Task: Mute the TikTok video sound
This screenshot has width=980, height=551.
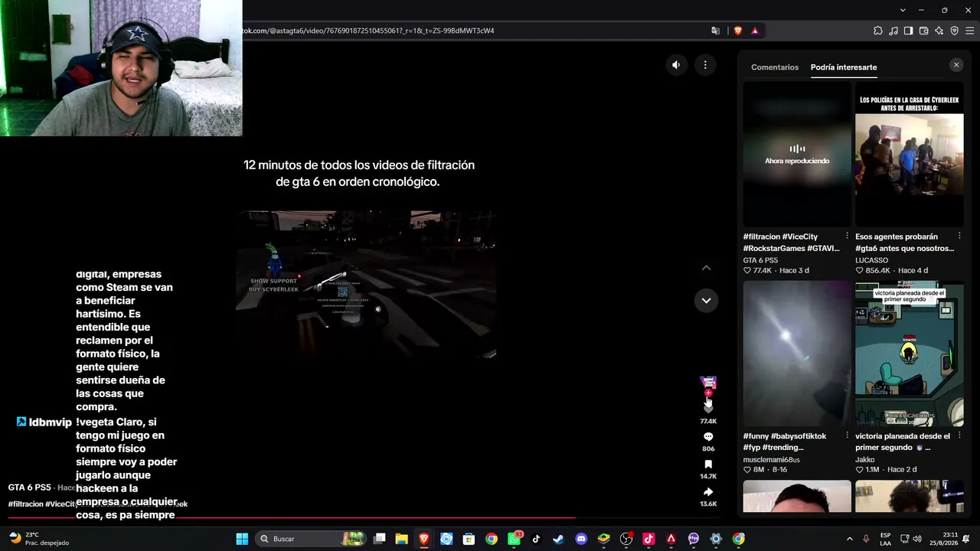Action: click(x=676, y=65)
